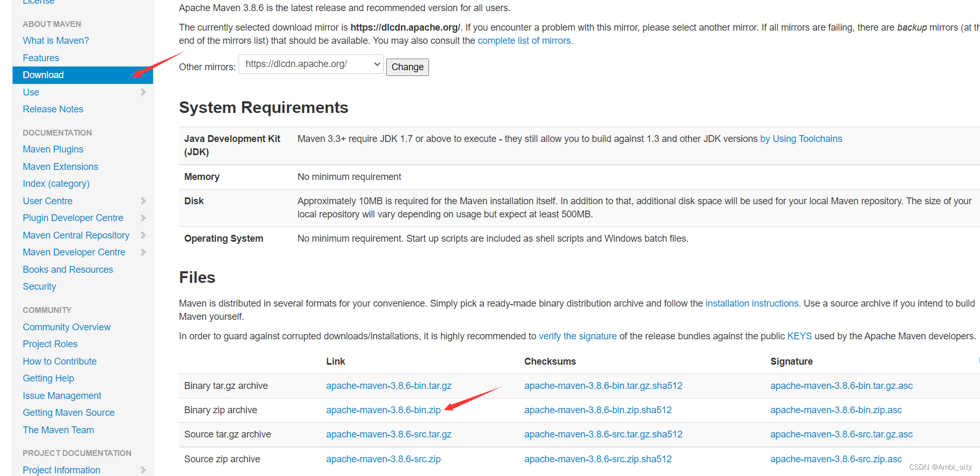
Task: Click the Signature column header
Action: point(792,361)
